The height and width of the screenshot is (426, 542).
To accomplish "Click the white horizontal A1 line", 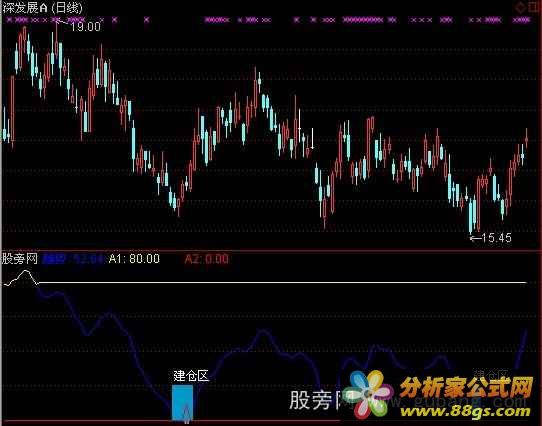I will 282,283.
